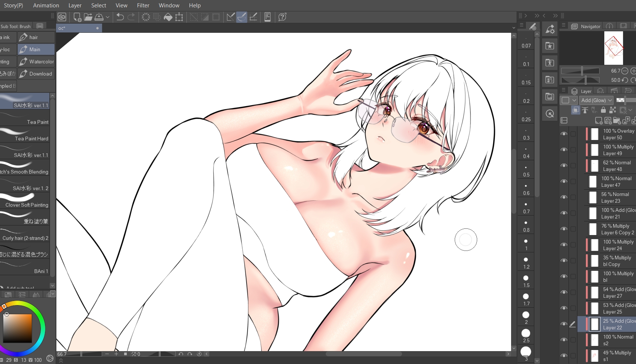
Task: Choose the 0.5 brush size preset
Action: click(x=526, y=171)
